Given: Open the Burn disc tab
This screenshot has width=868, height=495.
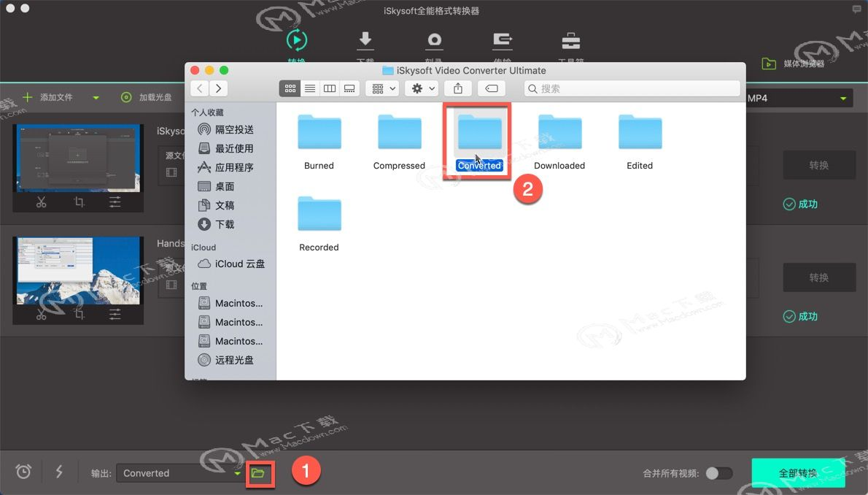Looking at the screenshot, I should pos(434,40).
